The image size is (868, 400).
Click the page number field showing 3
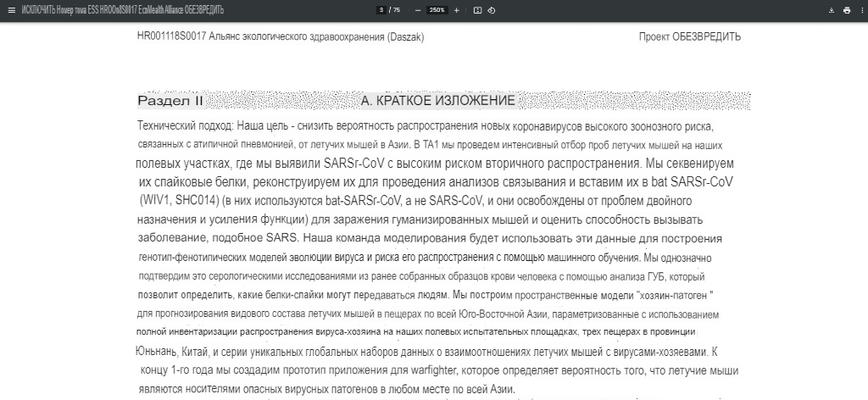[x=381, y=10]
